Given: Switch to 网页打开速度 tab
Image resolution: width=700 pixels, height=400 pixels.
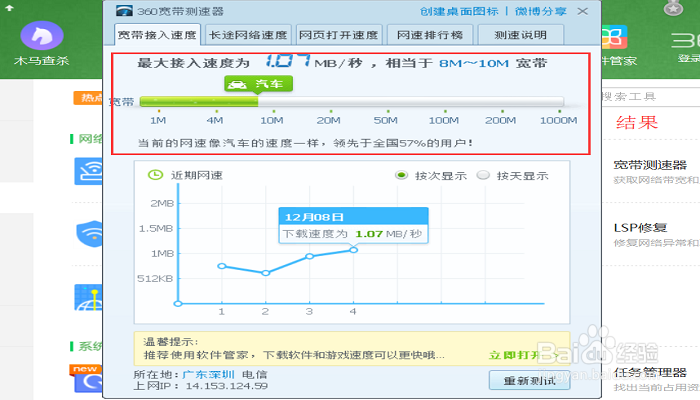Looking at the screenshot, I should click(338, 35).
